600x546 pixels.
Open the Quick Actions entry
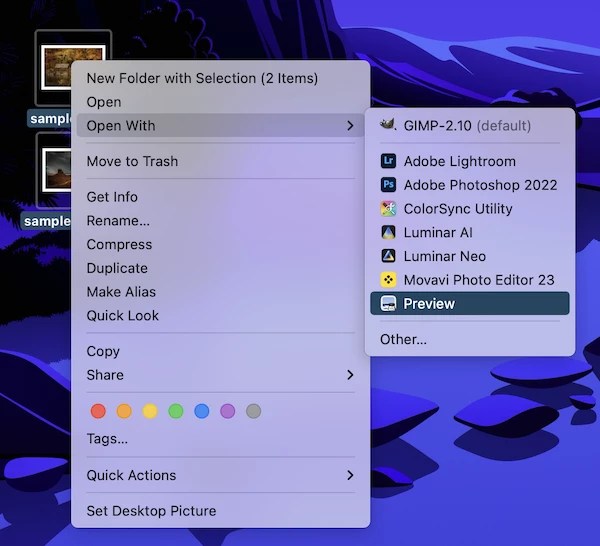click(x=220, y=475)
